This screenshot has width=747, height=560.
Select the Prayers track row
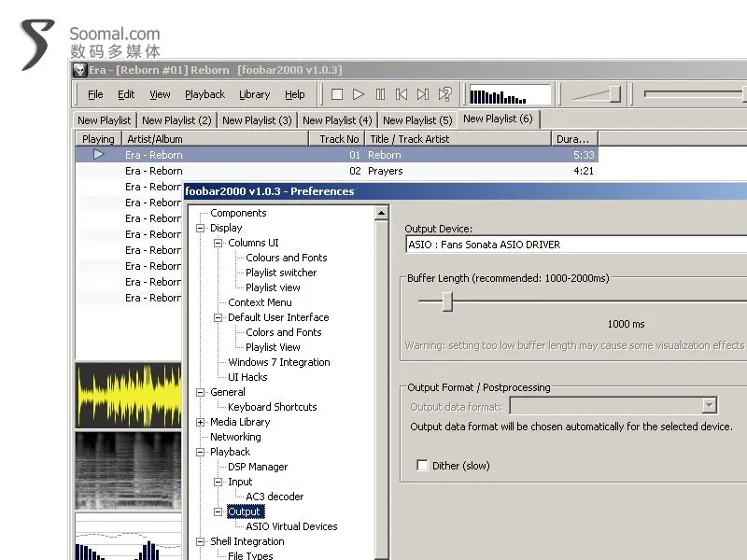pyautogui.click(x=337, y=171)
